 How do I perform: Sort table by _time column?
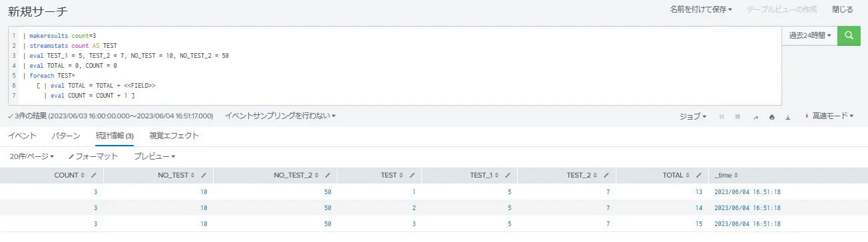point(726,176)
